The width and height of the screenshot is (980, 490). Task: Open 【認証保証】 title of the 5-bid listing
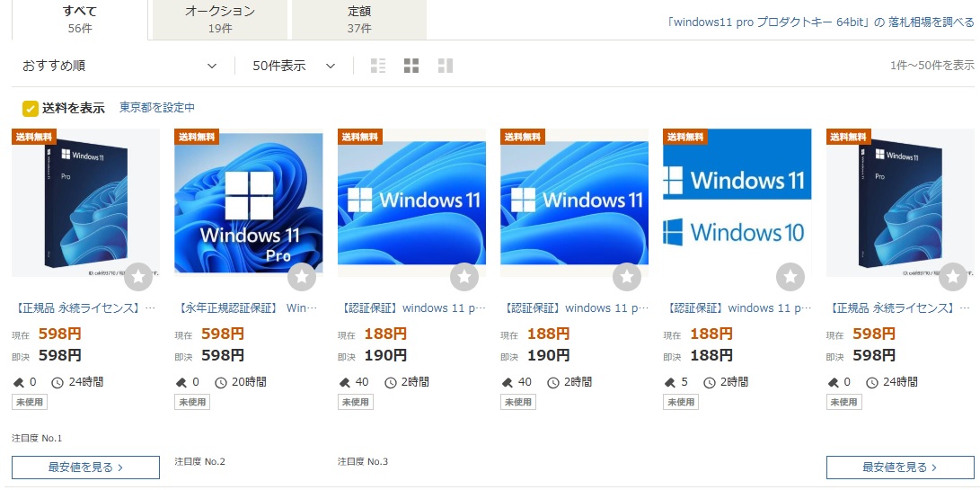click(x=737, y=308)
